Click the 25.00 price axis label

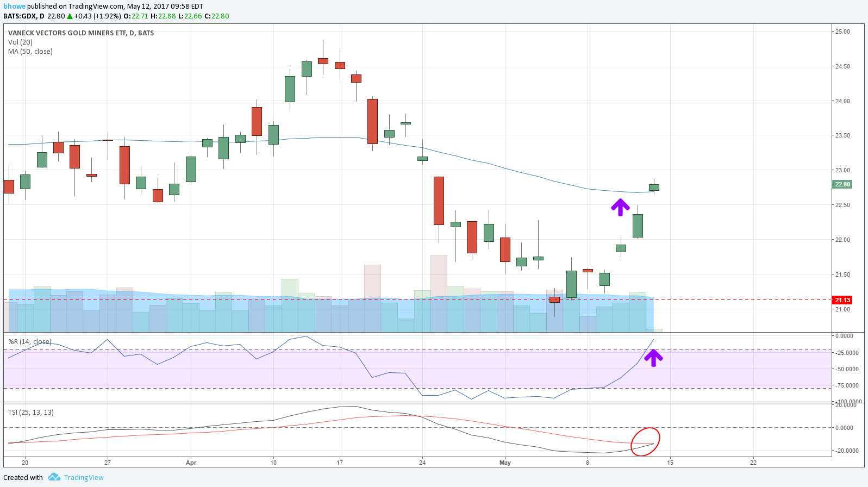[842, 32]
